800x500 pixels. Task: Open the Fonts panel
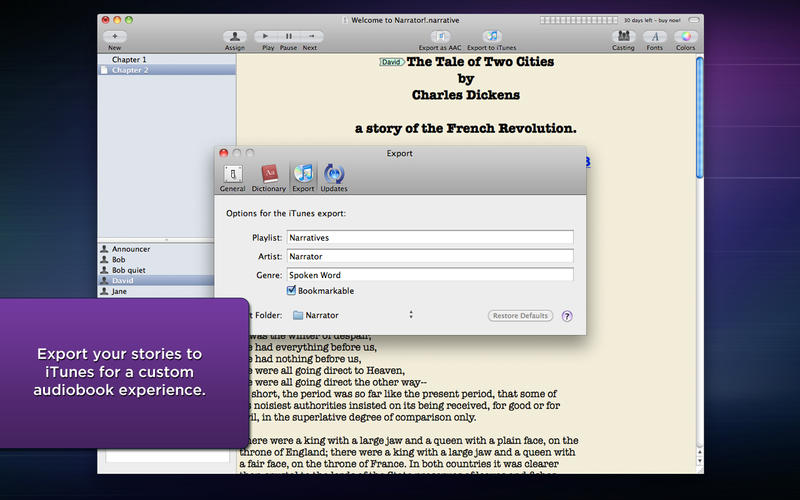pos(655,36)
